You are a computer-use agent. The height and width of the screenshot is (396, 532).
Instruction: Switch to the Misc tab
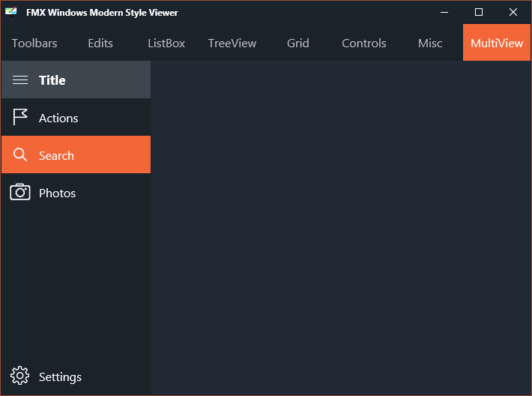(x=430, y=43)
